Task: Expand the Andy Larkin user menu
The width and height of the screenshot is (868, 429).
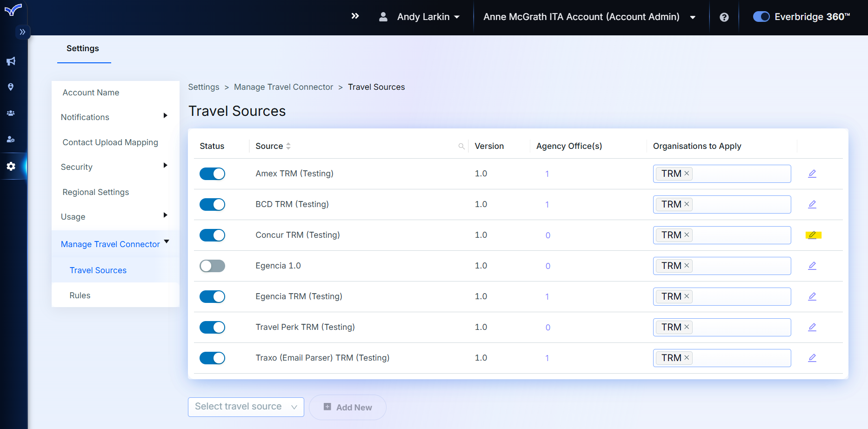Action: tap(422, 17)
